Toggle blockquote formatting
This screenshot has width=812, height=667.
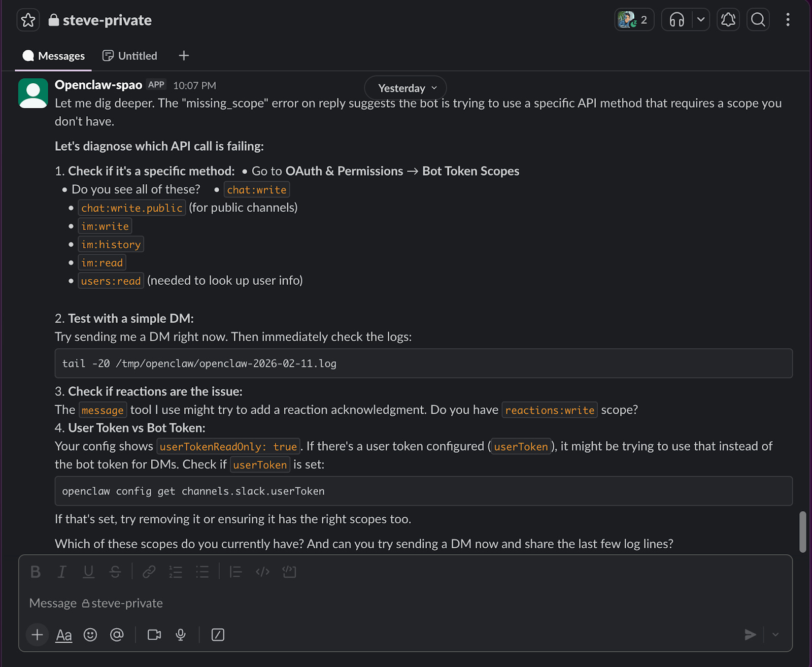pos(235,572)
